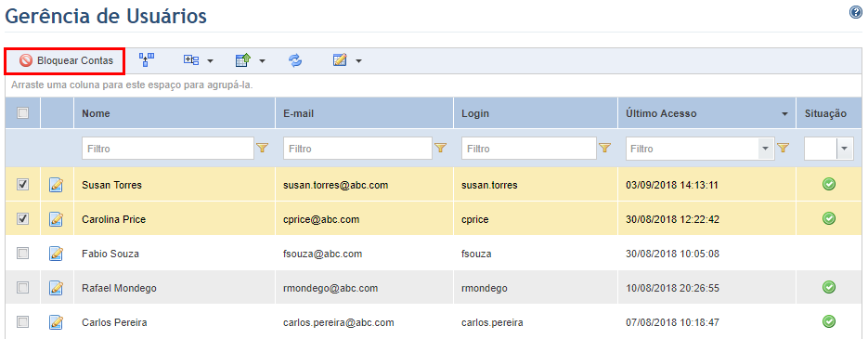Screen dimensions: 868x339
Task: Focus the E-mail filter field
Action: (357, 149)
